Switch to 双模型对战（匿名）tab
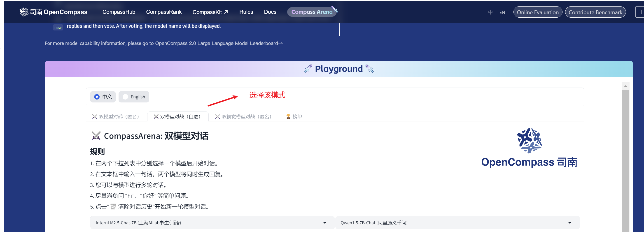This screenshot has width=644, height=232. point(116,117)
